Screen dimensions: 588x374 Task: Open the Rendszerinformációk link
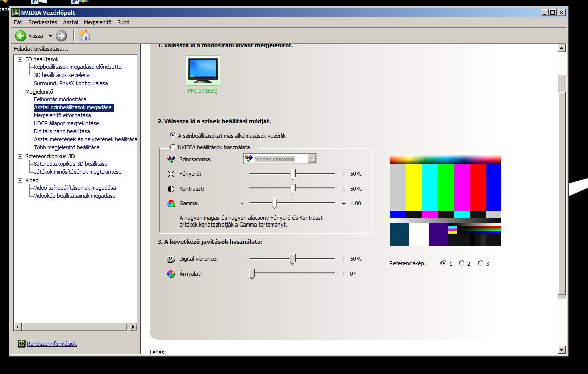click(52, 344)
